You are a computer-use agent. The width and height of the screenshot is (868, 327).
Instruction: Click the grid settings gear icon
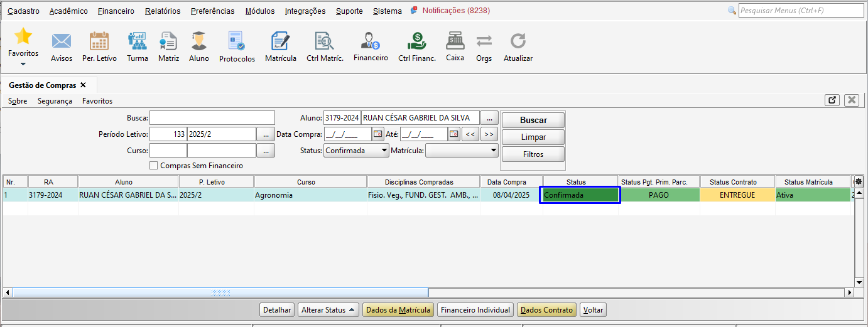pyautogui.click(x=859, y=181)
